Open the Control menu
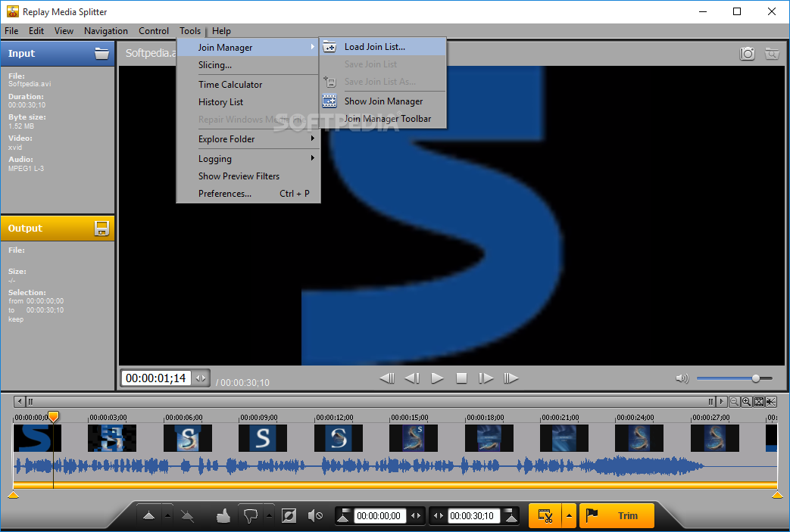This screenshot has height=532, width=790. (x=154, y=31)
